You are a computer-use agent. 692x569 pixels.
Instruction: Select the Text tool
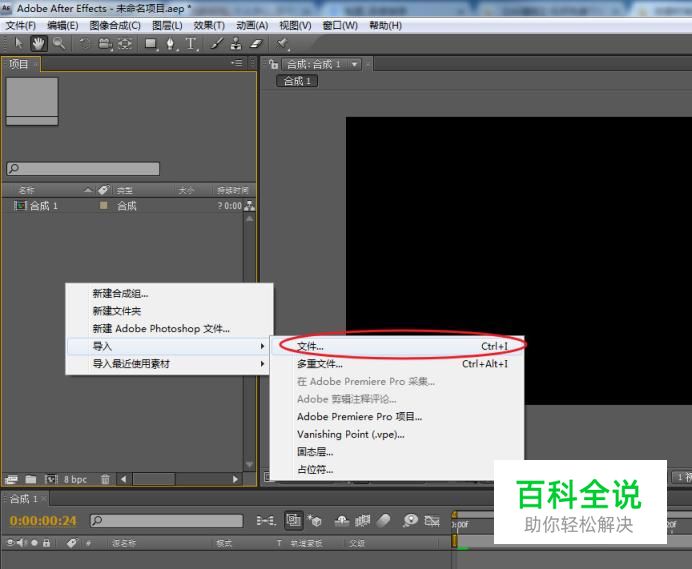(x=191, y=43)
